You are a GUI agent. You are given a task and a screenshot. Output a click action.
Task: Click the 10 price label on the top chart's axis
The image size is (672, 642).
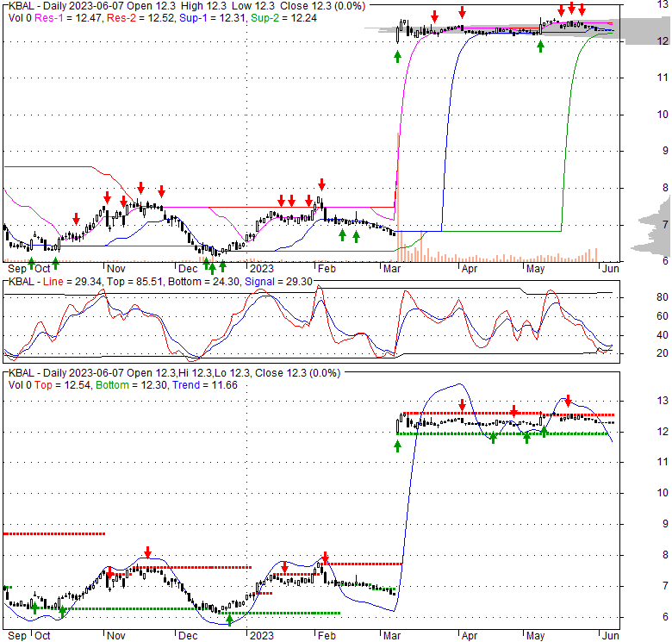[663, 115]
